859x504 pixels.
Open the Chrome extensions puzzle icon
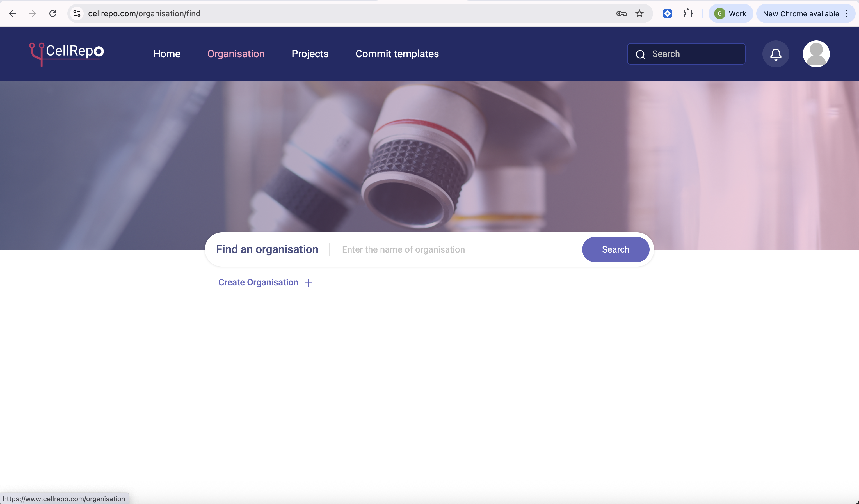point(688,14)
